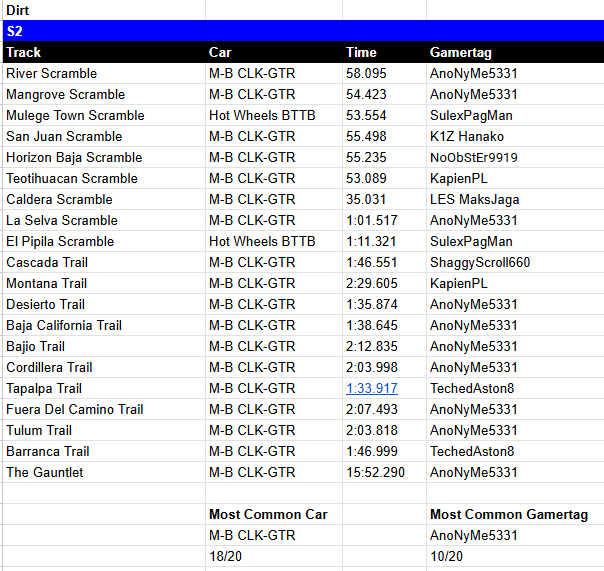
Task: Select the 1:01.517 time cell
Action: 384,220
